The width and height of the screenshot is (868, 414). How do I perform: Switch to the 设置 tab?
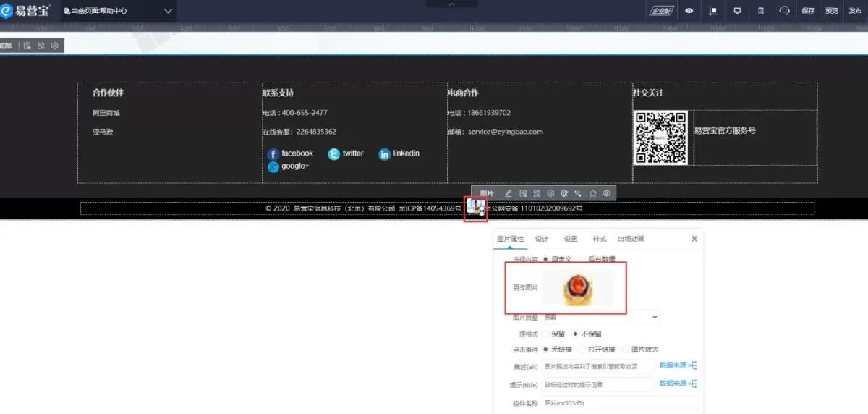click(571, 239)
